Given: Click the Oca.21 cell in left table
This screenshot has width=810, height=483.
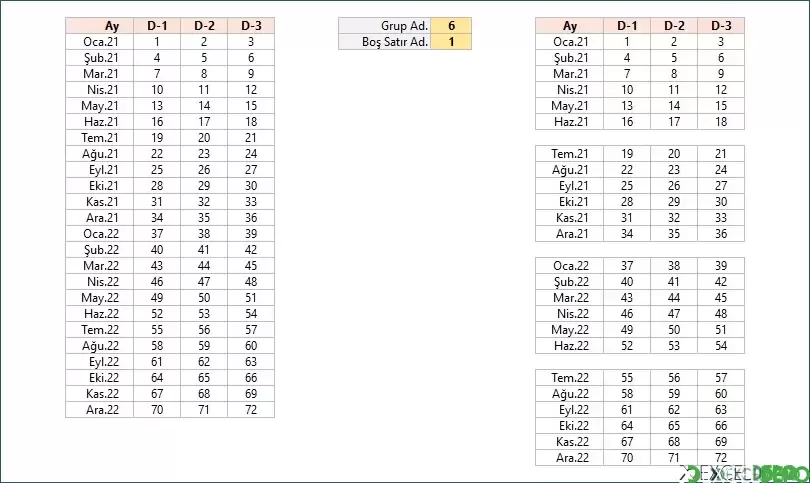Looking at the screenshot, I should tap(100, 42).
